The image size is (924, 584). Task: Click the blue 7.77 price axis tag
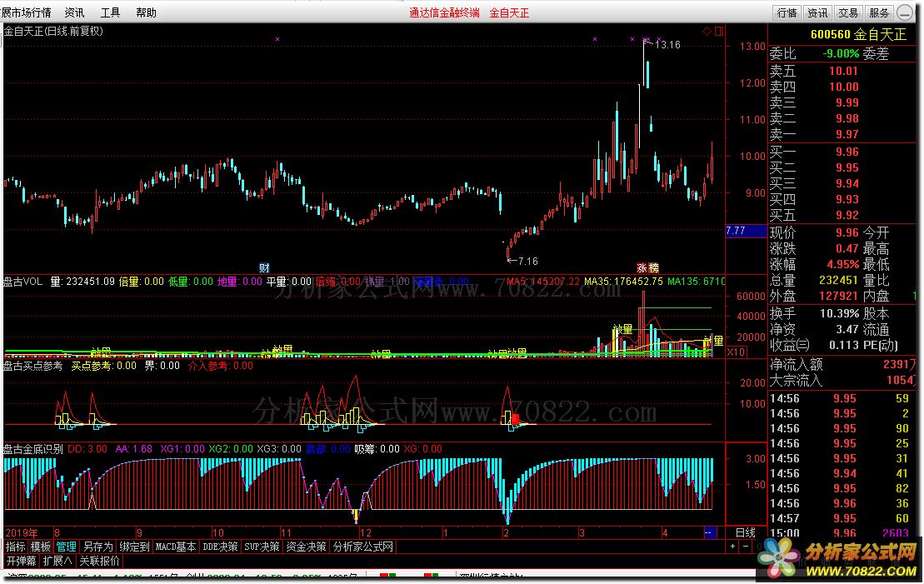coord(746,231)
